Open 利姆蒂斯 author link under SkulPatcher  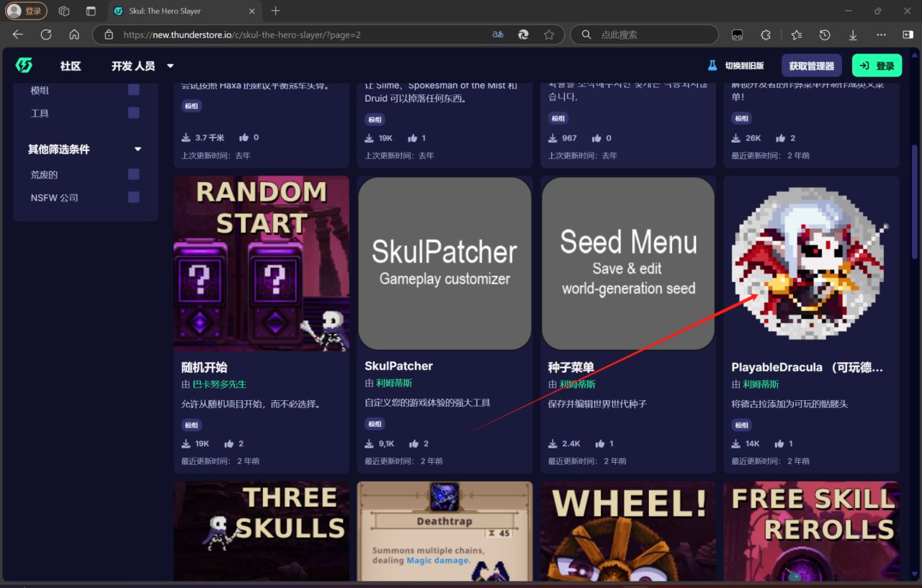pyautogui.click(x=394, y=384)
